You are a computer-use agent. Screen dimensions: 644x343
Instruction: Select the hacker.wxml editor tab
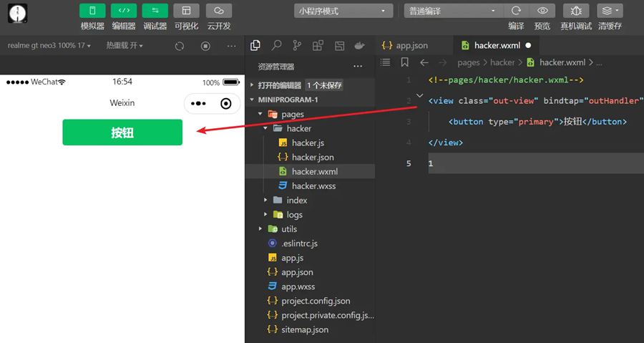click(491, 45)
